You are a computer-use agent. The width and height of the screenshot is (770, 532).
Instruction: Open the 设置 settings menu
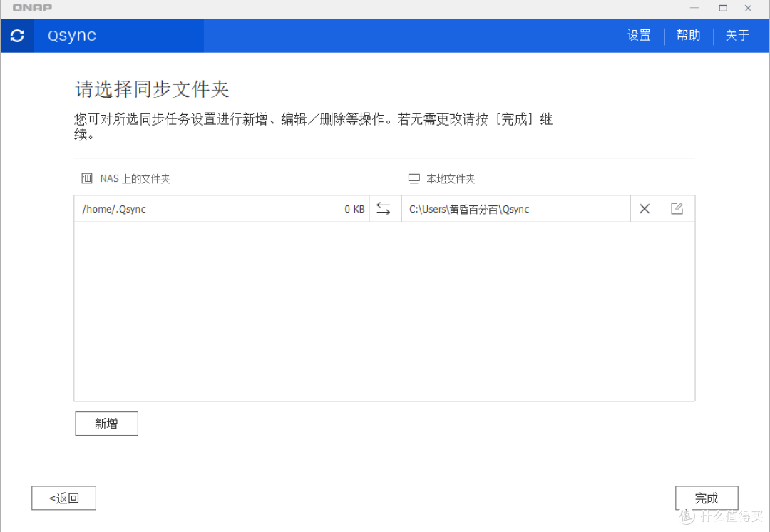639,36
